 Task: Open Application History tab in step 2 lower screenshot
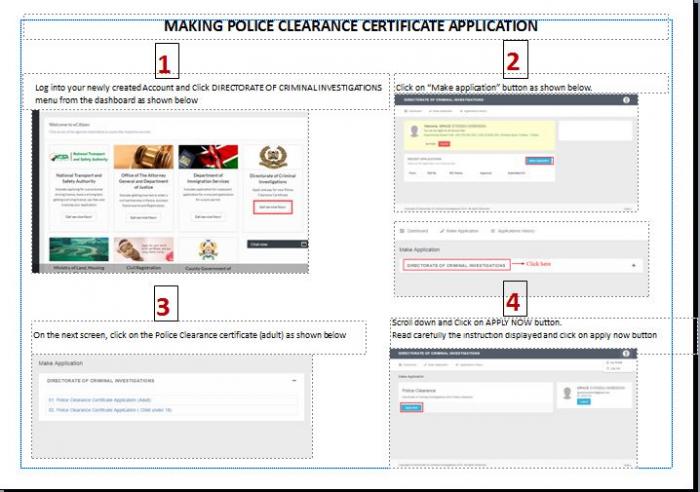512,231
